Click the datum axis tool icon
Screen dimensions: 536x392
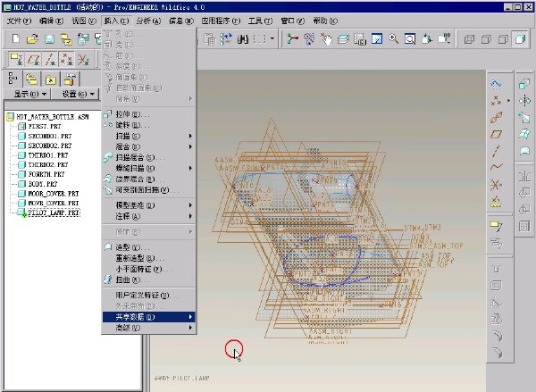tap(496, 151)
